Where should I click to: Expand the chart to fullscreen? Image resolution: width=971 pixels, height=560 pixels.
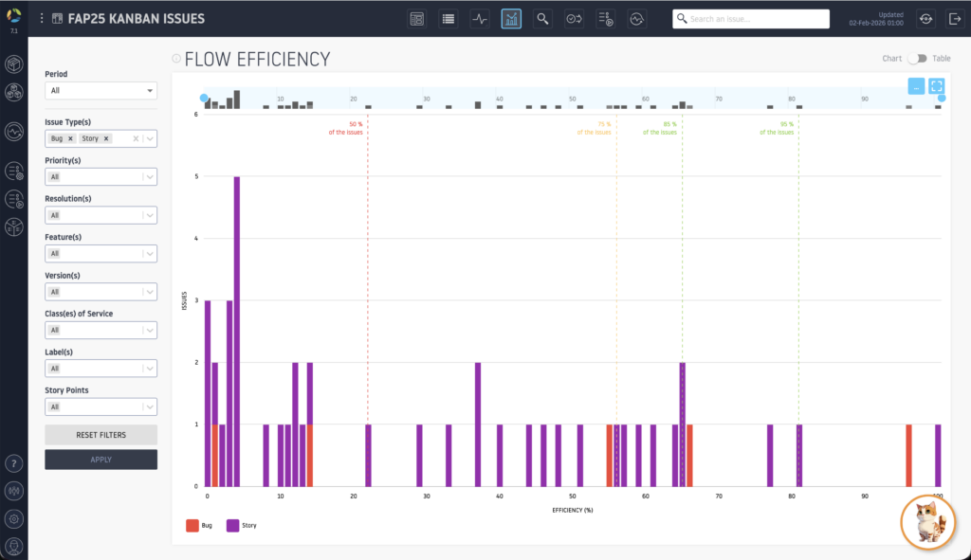[x=936, y=85]
